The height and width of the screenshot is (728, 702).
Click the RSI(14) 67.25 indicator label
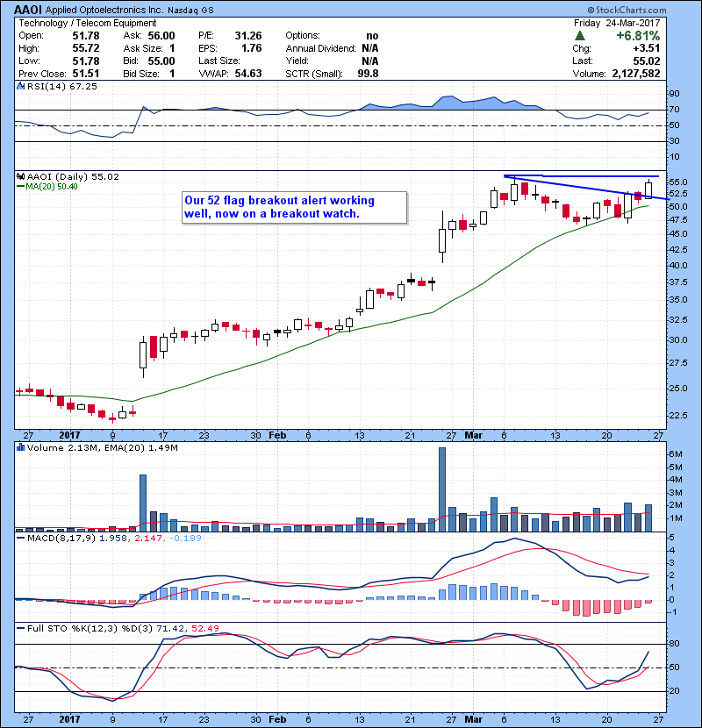(x=61, y=86)
